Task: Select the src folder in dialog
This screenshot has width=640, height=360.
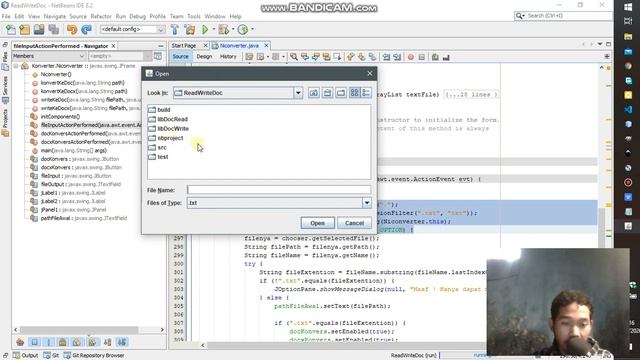Action: coord(158,147)
